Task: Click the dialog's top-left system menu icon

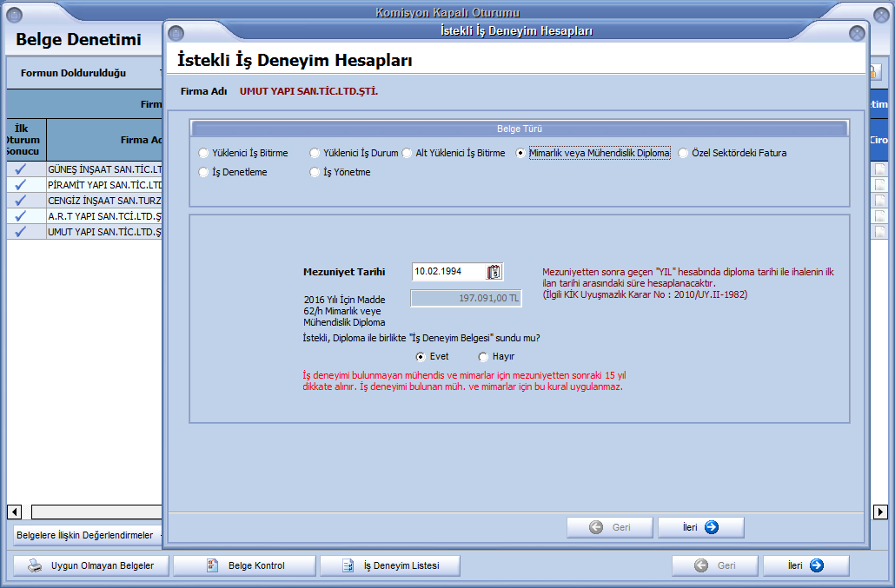Action: point(176,32)
